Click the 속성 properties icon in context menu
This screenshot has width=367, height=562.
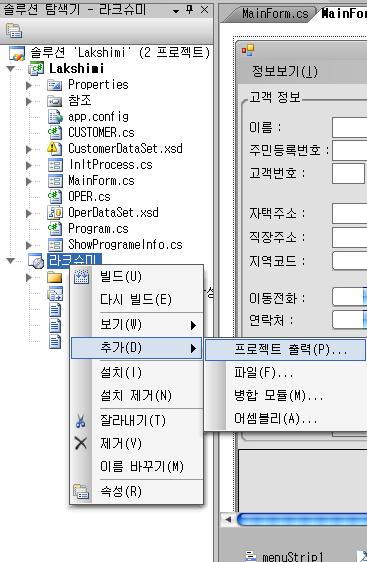coord(81,491)
